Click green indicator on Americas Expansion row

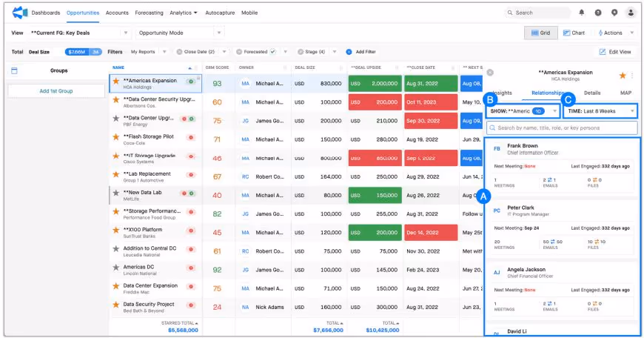point(191,82)
